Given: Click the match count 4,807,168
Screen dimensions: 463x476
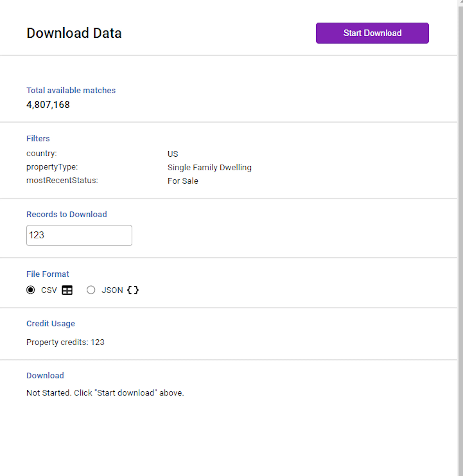Looking at the screenshot, I should point(48,105).
